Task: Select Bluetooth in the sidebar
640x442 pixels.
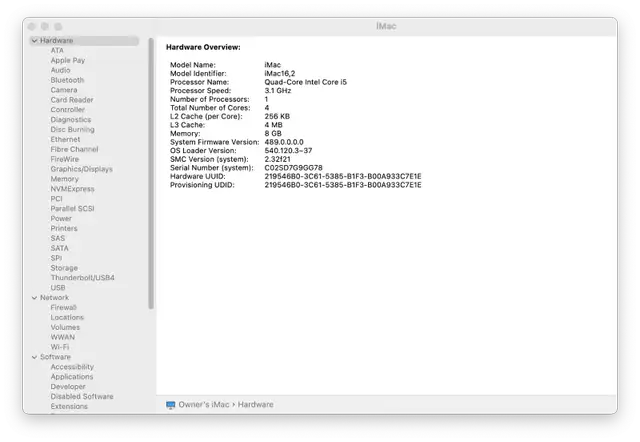Action: pyautogui.click(x=67, y=80)
